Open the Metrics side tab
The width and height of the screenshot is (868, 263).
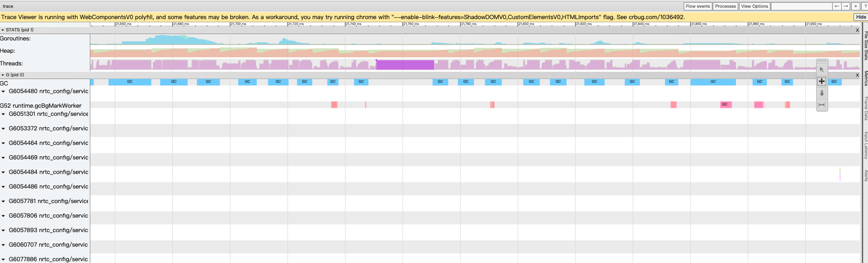866,79
